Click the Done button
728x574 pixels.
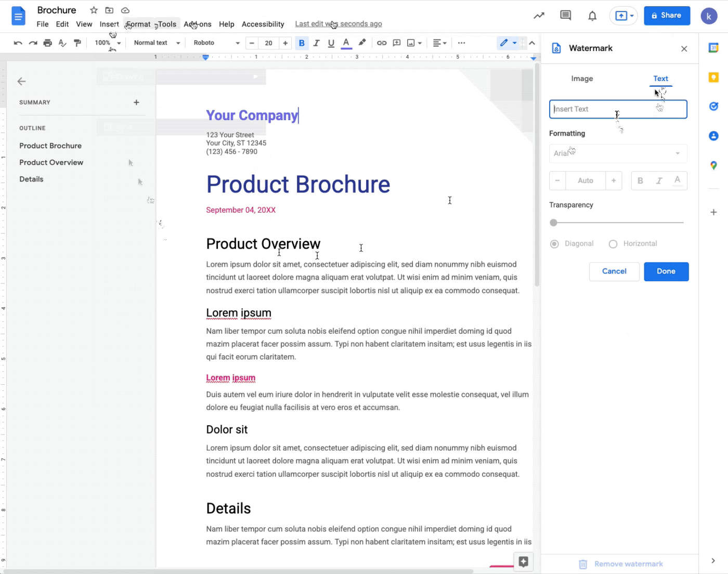[x=666, y=271]
